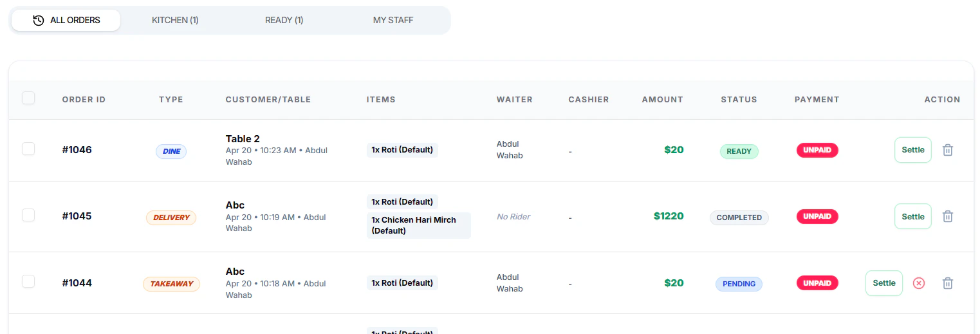Click the Amount column header

(x=662, y=100)
